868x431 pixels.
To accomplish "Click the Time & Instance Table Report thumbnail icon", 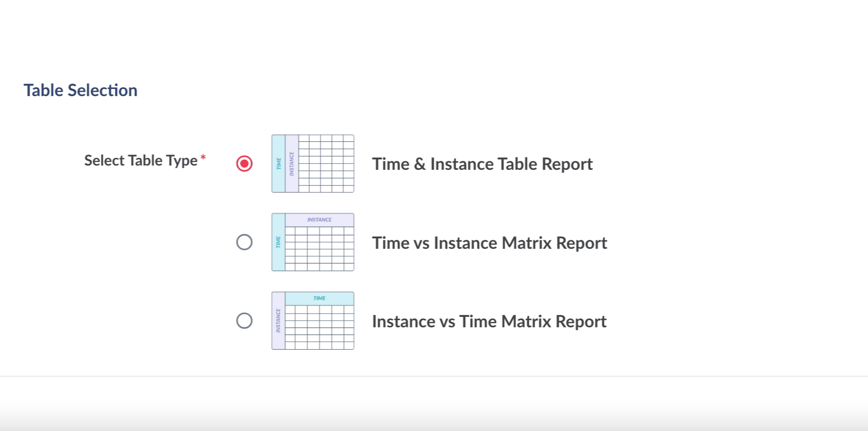I will tap(313, 164).
